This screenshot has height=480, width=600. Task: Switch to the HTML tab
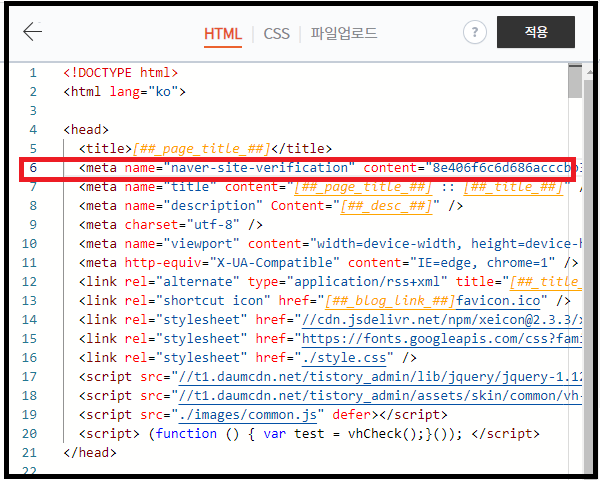[x=223, y=34]
